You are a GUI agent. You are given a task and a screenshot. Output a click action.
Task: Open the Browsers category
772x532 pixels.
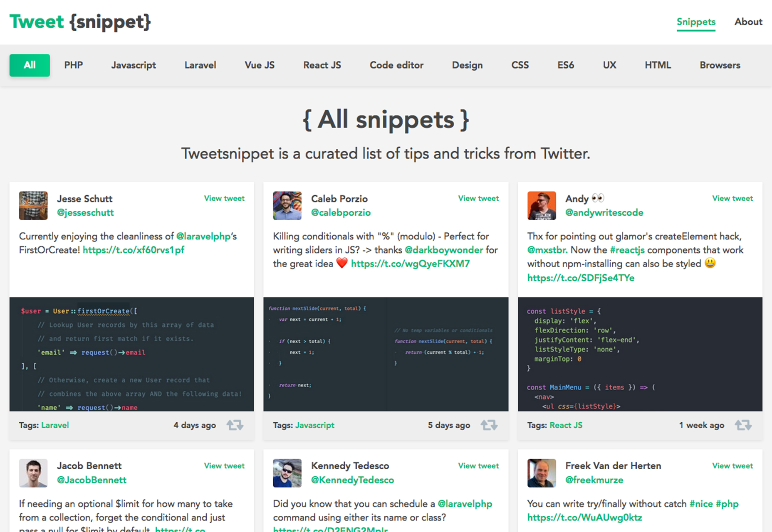pyautogui.click(x=720, y=65)
